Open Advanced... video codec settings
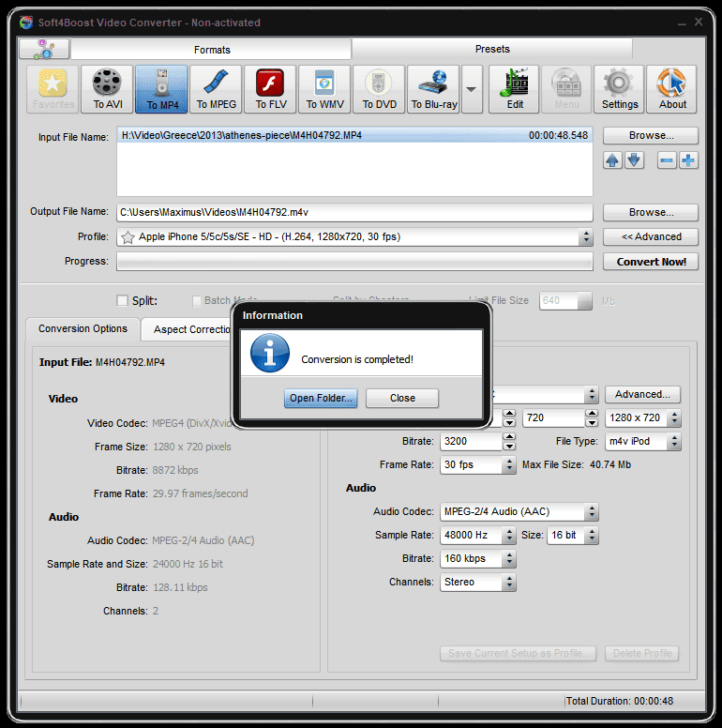Image resolution: width=722 pixels, height=728 pixels. (642, 395)
